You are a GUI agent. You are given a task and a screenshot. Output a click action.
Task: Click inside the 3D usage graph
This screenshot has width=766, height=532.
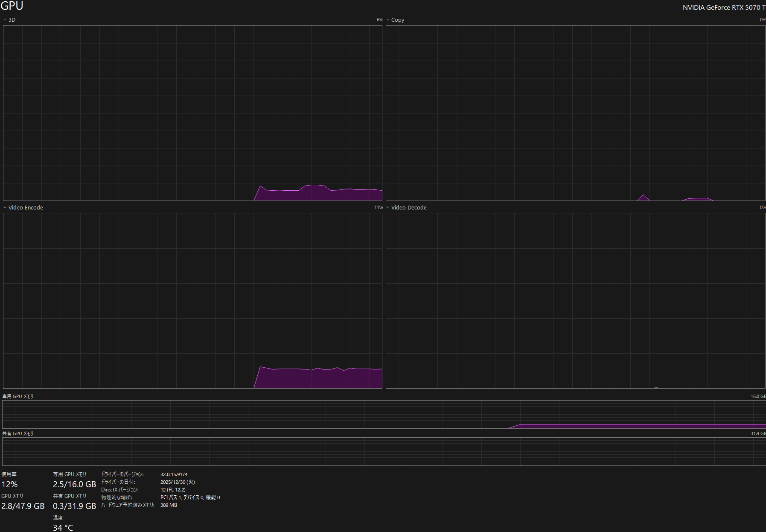192,113
